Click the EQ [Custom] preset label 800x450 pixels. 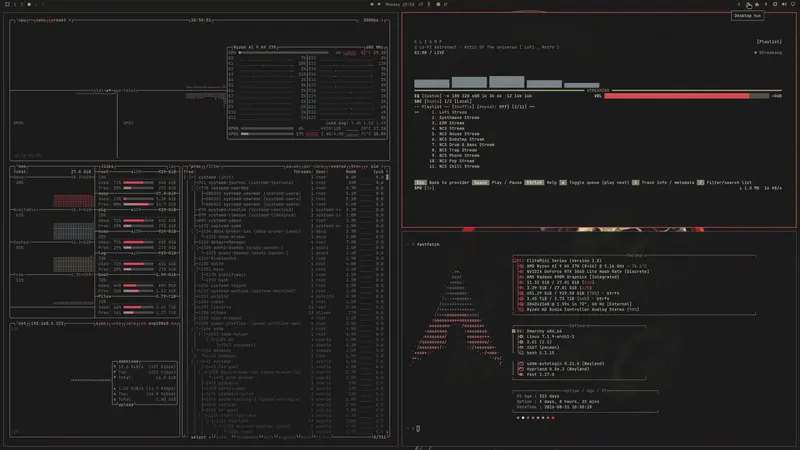click(431, 96)
